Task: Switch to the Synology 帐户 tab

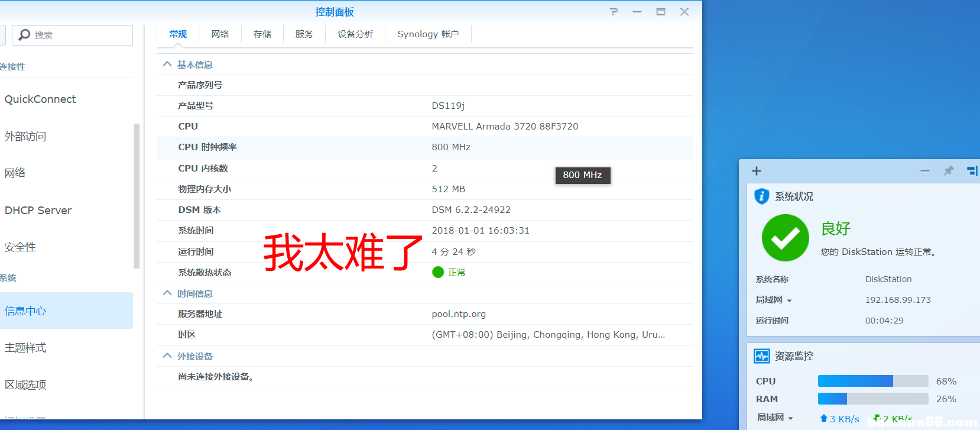Action: (x=429, y=34)
